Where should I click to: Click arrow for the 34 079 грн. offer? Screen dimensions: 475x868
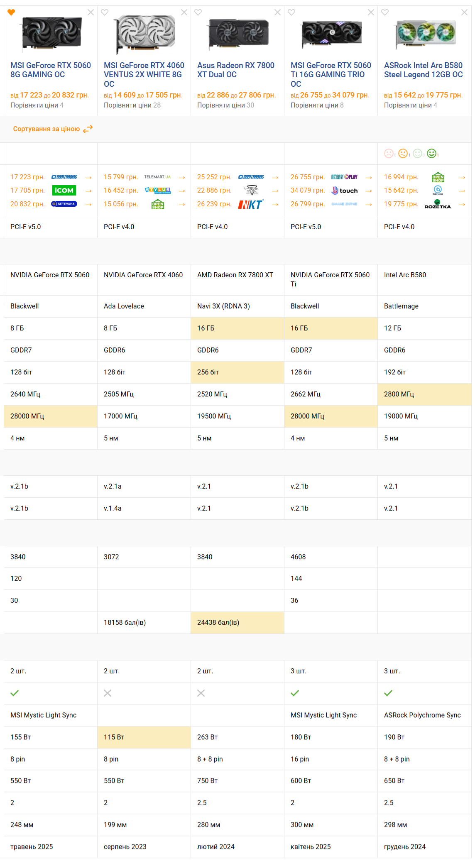tap(369, 191)
